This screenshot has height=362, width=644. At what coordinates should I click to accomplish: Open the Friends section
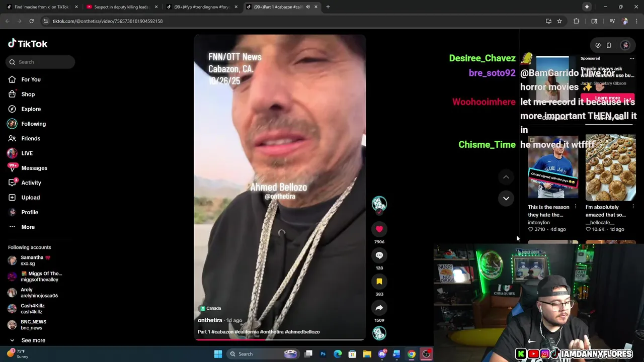click(x=24, y=138)
